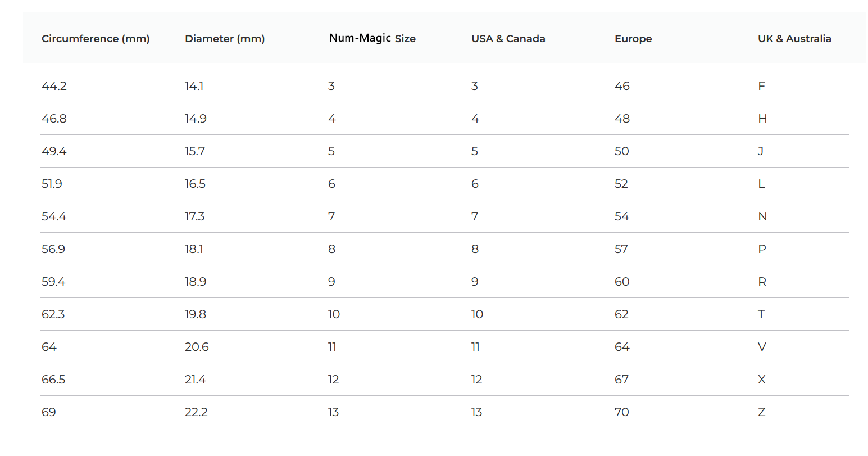The width and height of the screenshot is (868, 456).
Task: Select UK size letter T
Action: [761, 314]
